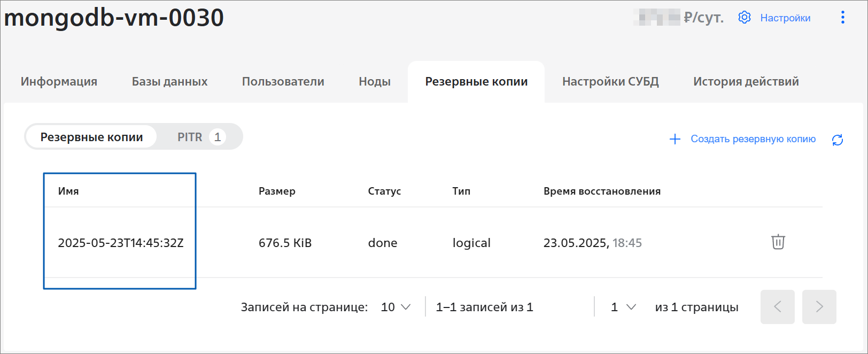The height and width of the screenshot is (354, 868).
Task: Open the Пользователи tab
Action: (x=283, y=82)
